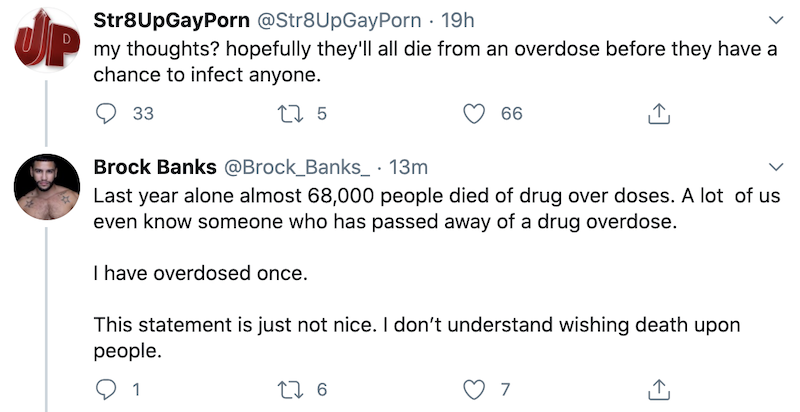Open share options for Brock Banks' tweet
This screenshot has width=800, height=412.
tap(658, 388)
